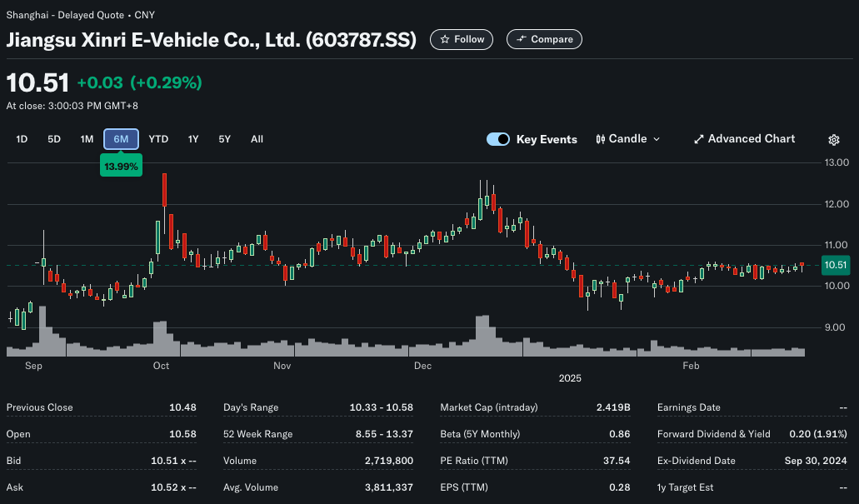Image resolution: width=859 pixels, height=504 pixels.
Task: Click the Key Events label
Action: coord(547,140)
